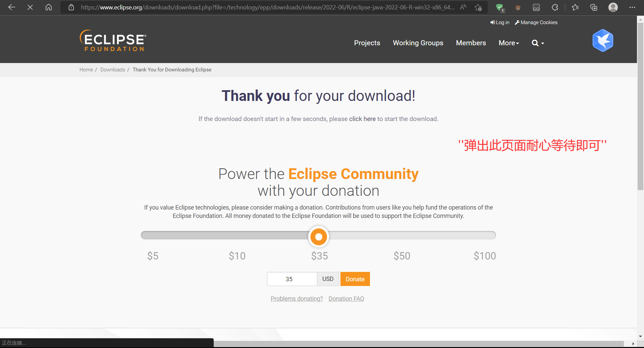
Task: Add this page to favorites
Action: tap(478, 7)
